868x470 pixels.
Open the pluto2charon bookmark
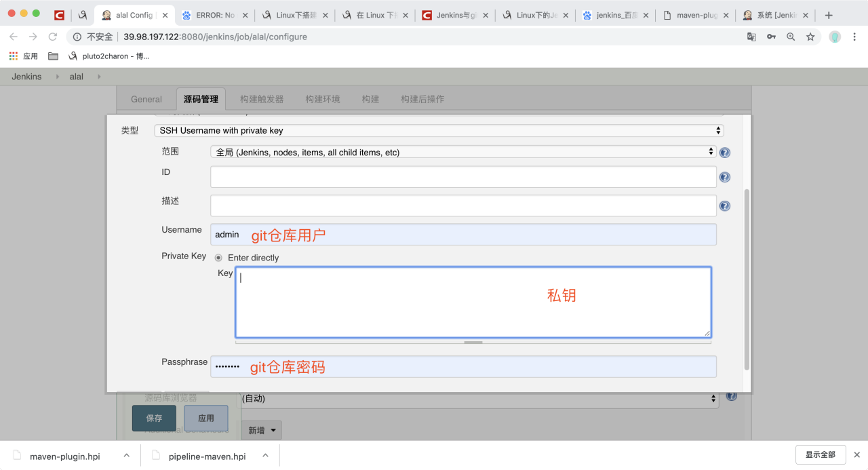[108, 56]
